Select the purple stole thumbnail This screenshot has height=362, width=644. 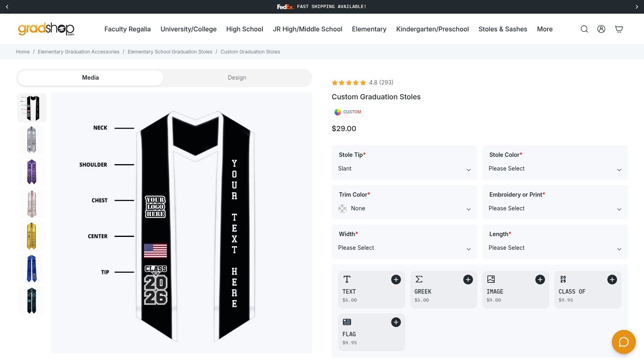pyautogui.click(x=32, y=172)
